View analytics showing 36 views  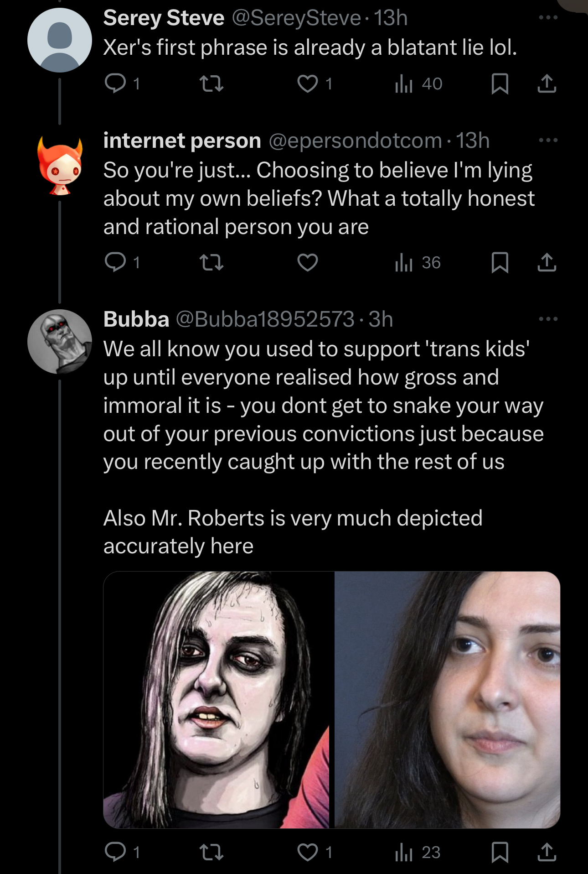(x=418, y=262)
